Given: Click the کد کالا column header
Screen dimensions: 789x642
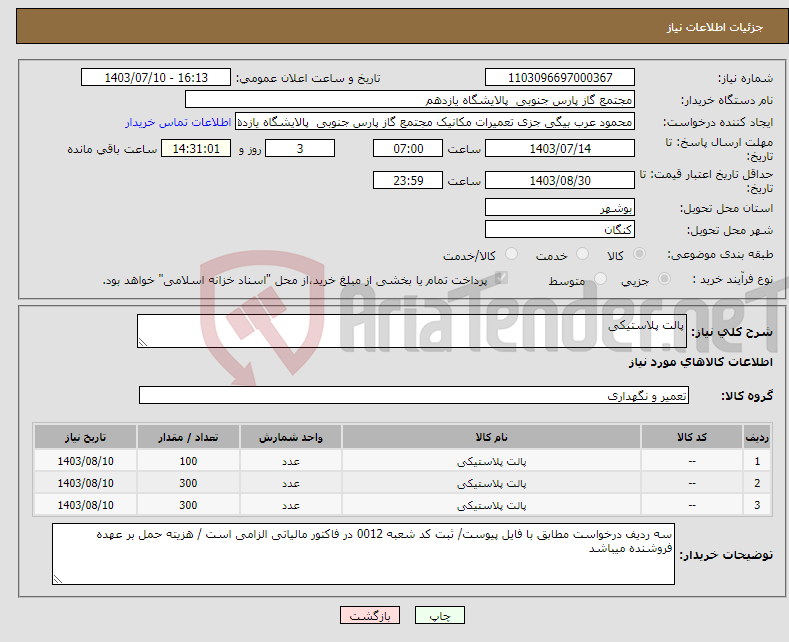Looking at the screenshot, I should (691, 437).
